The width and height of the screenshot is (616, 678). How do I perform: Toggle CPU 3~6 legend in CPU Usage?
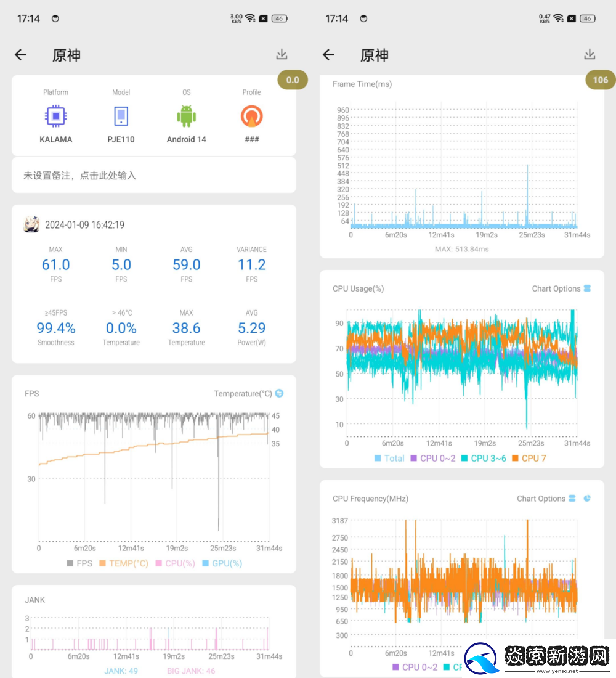click(483, 458)
